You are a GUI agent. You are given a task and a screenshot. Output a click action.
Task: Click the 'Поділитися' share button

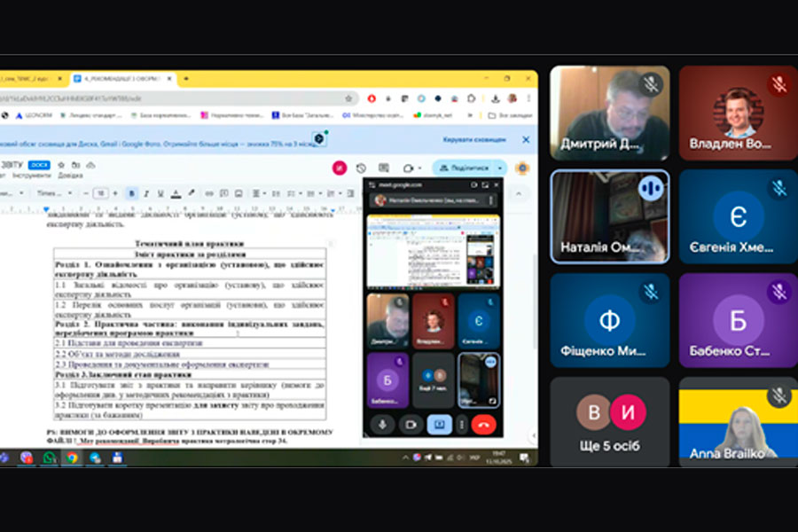(x=463, y=168)
